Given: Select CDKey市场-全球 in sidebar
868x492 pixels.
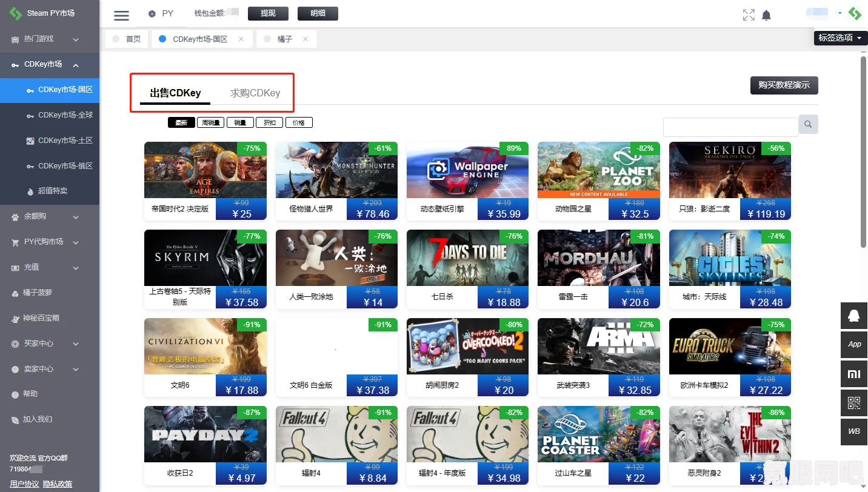Looking at the screenshot, I should tap(50, 115).
